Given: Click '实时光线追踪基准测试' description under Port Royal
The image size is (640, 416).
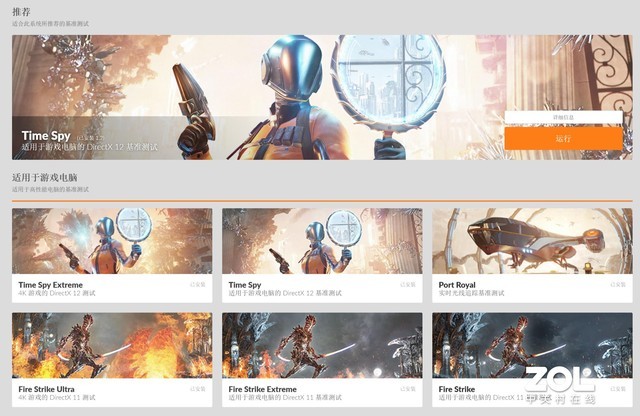Looking at the screenshot, I should click(471, 293).
